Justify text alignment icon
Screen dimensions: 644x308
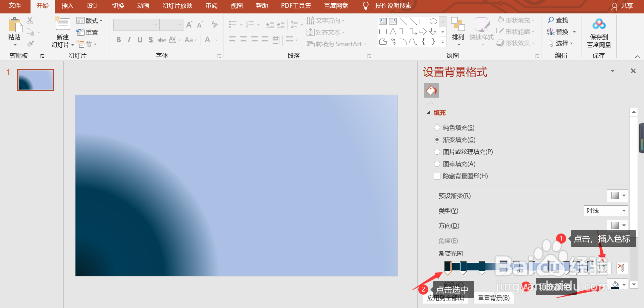[x=265, y=40]
